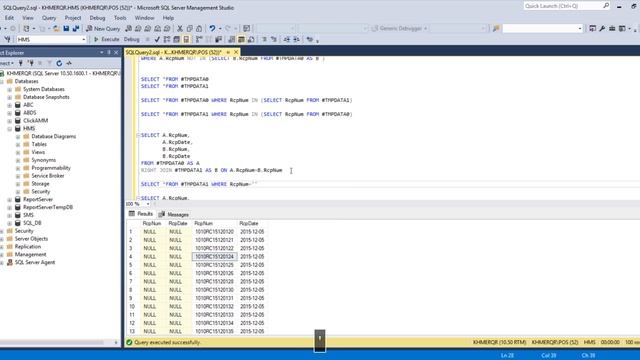Select the Programmability folder in tree

(51, 168)
